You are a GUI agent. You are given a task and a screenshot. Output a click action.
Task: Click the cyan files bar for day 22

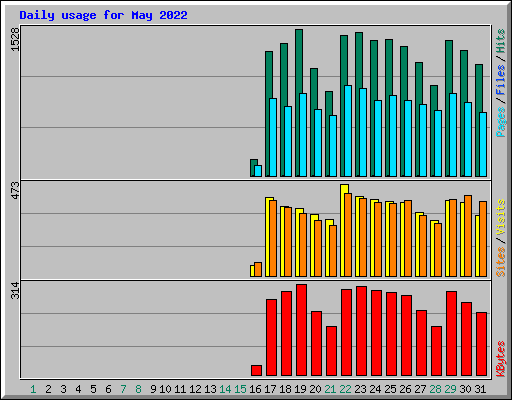pyautogui.click(x=348, y=131)
